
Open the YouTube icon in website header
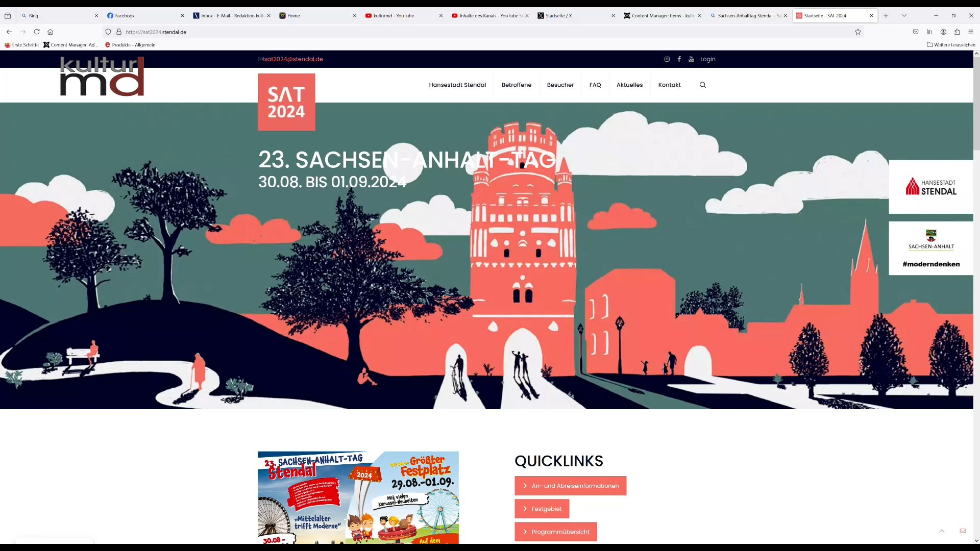point(691,59)
